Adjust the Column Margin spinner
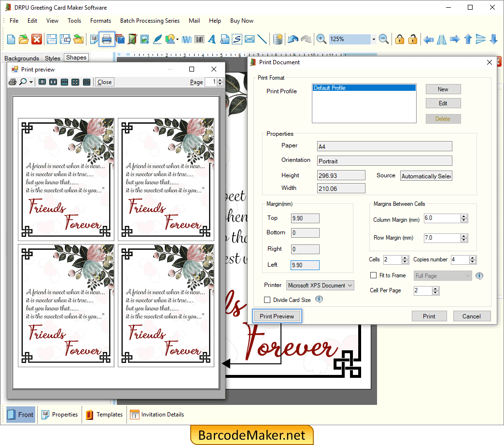The image size is (504, 445). (463, 218)
